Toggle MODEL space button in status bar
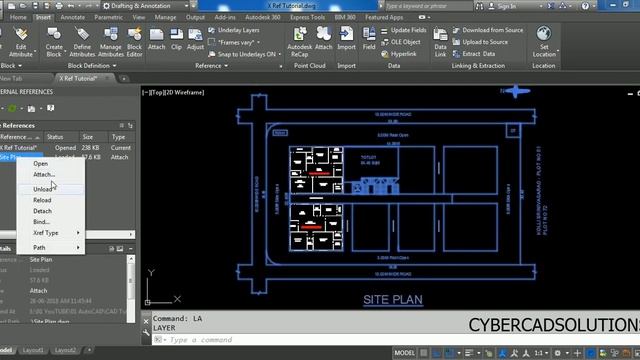This screenshot has height=360, width=640. [404, 353]
